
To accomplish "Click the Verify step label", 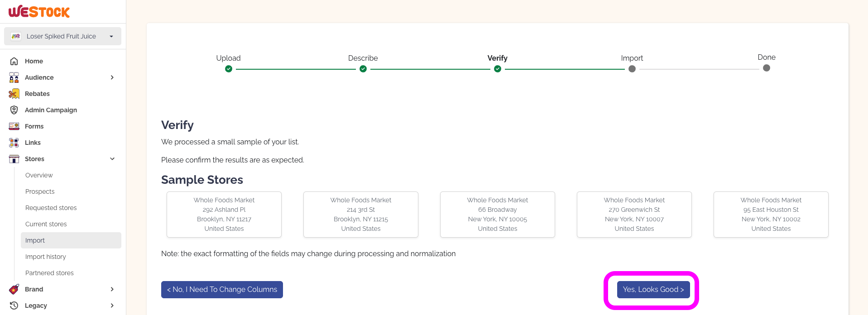I will pos(498,58).
